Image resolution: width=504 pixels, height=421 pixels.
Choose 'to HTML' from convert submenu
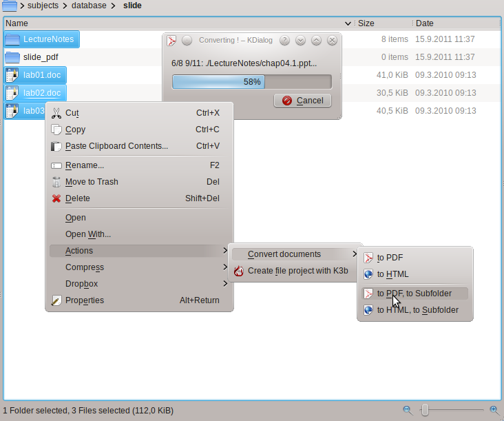(x=414, y=274)
